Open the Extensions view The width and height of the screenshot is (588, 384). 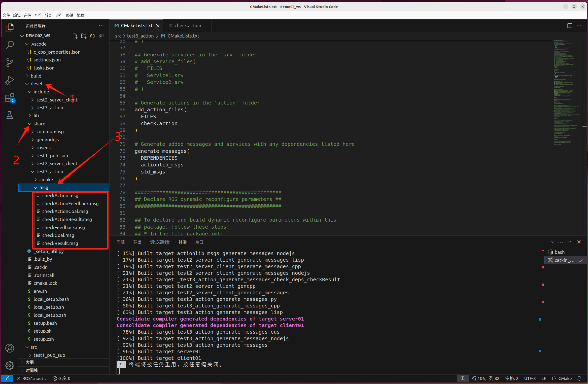pos(10,98)
